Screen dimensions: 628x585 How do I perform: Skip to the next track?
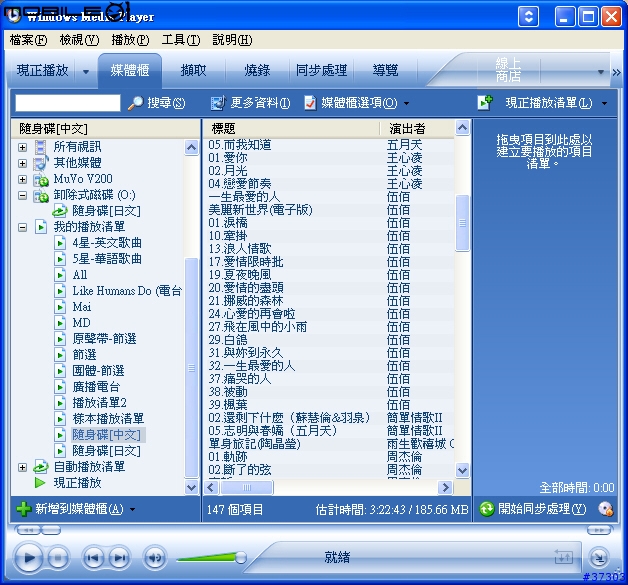(x=119, y=557)
